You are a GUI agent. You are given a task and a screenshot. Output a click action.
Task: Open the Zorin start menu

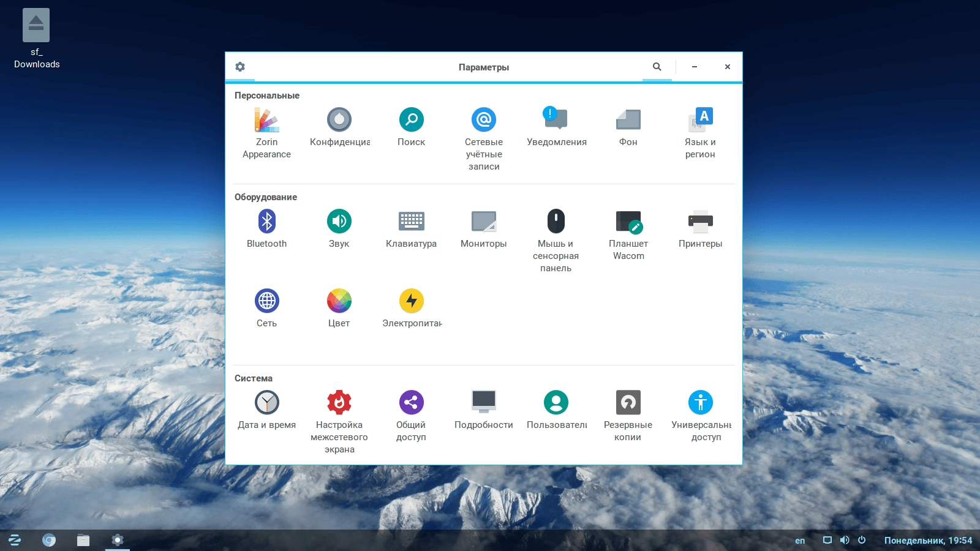tap(15, 540)
